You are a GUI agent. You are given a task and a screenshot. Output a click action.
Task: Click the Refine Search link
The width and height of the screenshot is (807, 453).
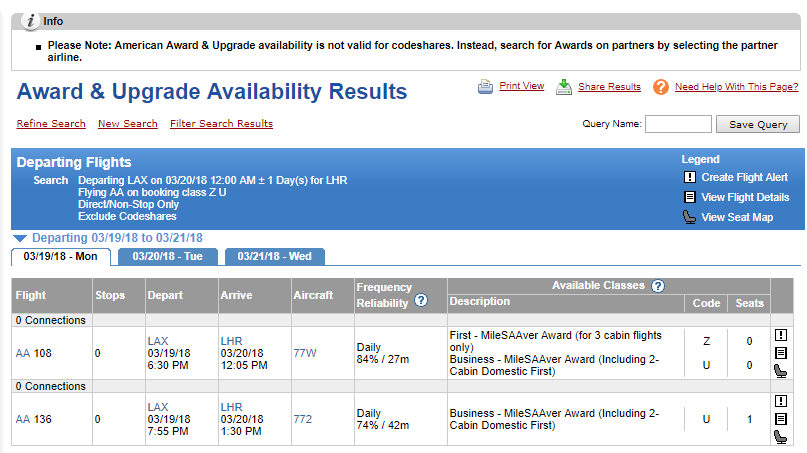[x=51, y=124]
